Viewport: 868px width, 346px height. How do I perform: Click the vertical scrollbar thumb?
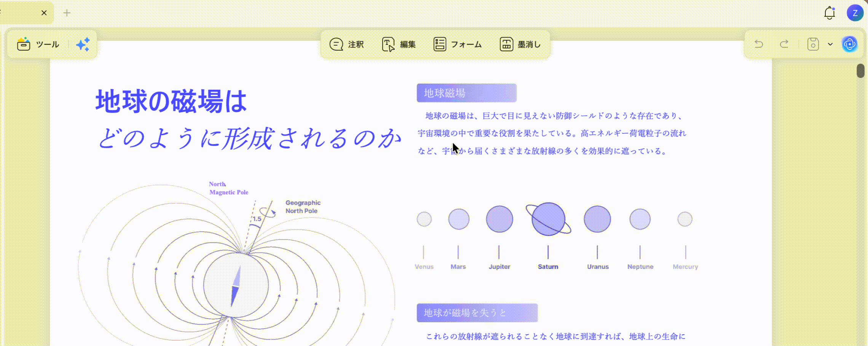pos(860,71)
